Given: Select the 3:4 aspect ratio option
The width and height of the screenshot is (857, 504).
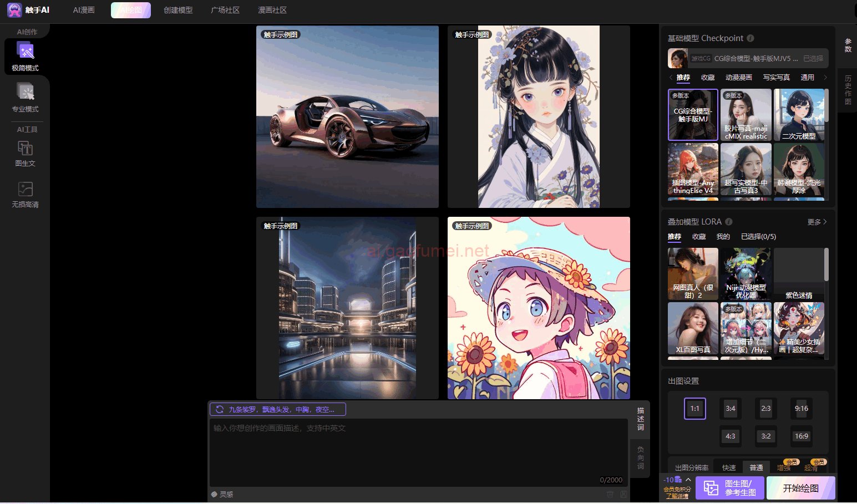Looking at the screenshot, I should click(x=731, y=409).
